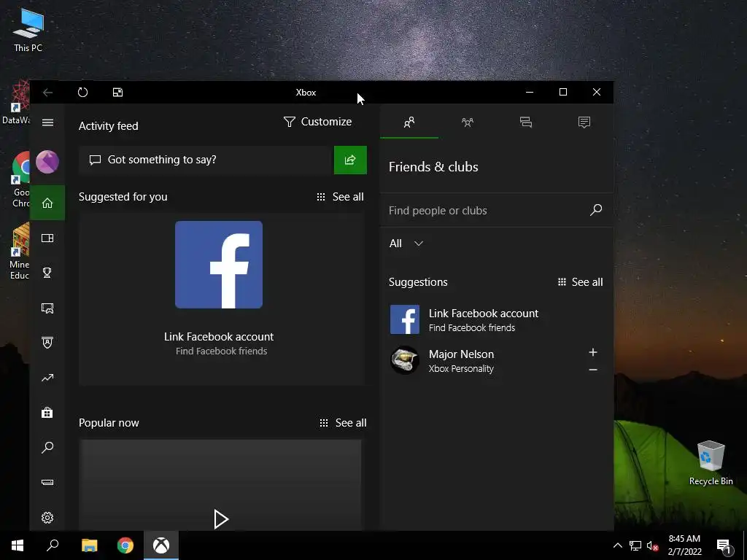Click the compact view icon in title bar
Screen dimensions: 747x560
pos(117,93)
